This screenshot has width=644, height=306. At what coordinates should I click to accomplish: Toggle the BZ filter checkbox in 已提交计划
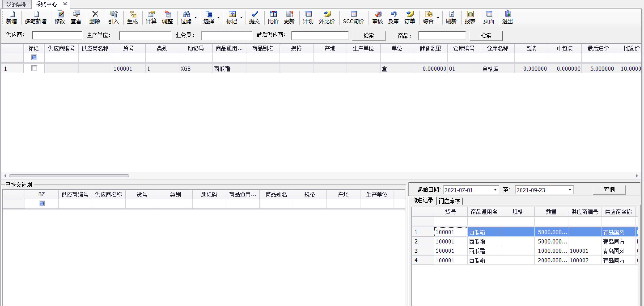pos(42,203)
